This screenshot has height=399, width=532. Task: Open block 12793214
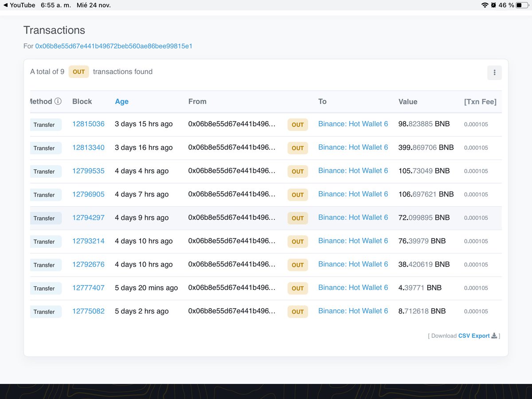[88, 241]
